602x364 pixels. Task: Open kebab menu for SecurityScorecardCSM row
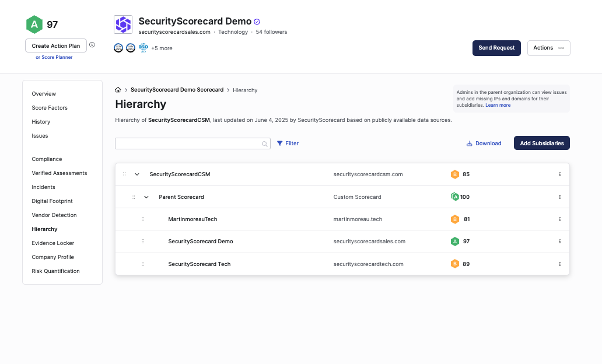tap(560, 174)
